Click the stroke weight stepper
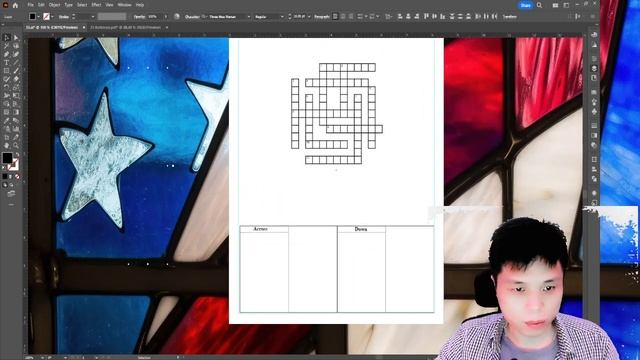The image size is (640, 360). tap(73, 17)
